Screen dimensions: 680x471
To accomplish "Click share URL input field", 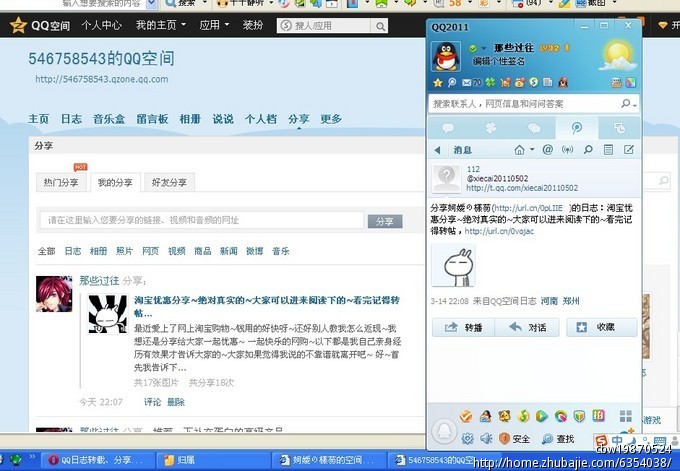I will [x=202, y=220].
